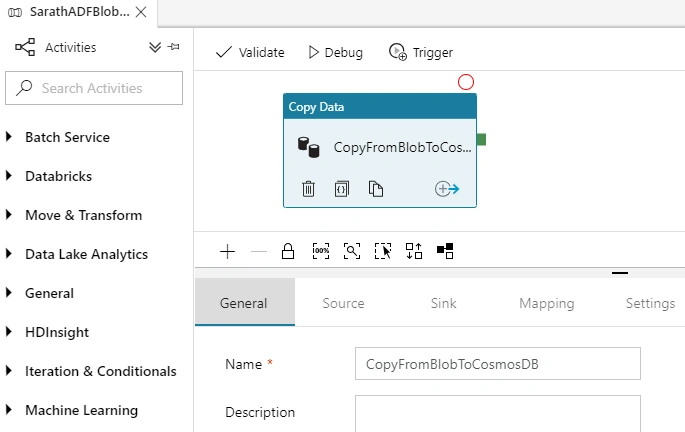Pin the Activities panel

174,47
